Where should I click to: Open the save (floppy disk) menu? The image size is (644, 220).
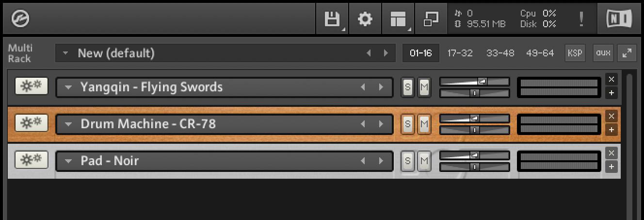coord(332,19)
